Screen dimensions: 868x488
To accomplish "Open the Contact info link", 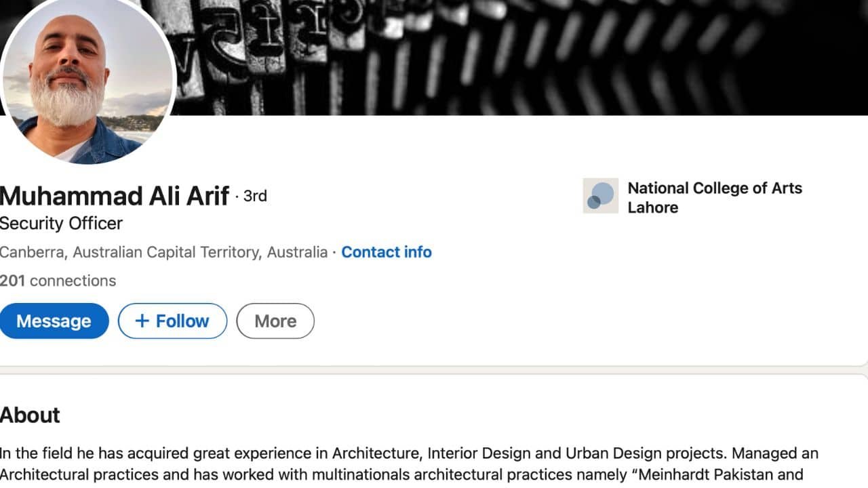I will pos(386,252).
